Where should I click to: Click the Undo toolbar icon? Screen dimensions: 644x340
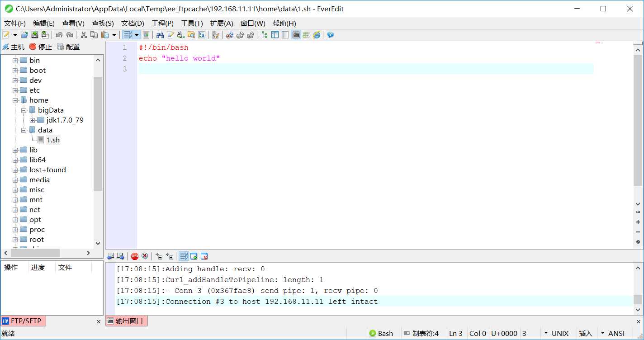[59, 35]
